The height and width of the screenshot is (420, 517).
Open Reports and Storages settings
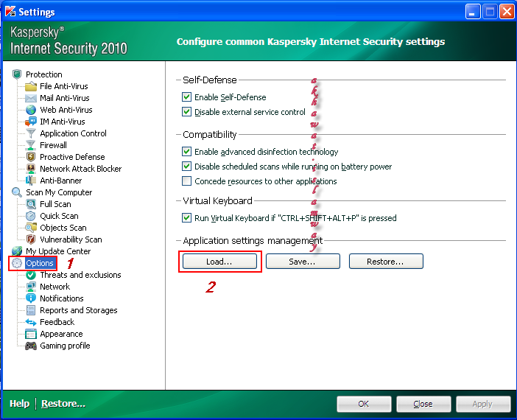[x=79, y=310]
